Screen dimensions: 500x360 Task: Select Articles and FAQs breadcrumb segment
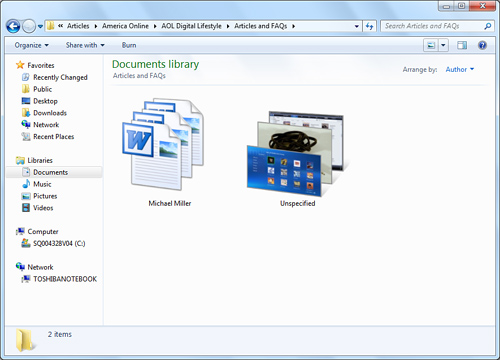point(261,26)
